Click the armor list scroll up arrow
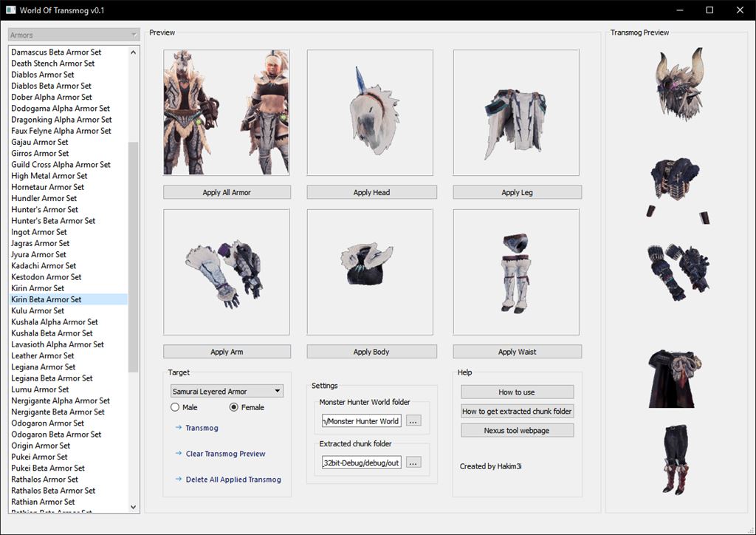This screenshot has width=756, height=535. click(134, 52)
